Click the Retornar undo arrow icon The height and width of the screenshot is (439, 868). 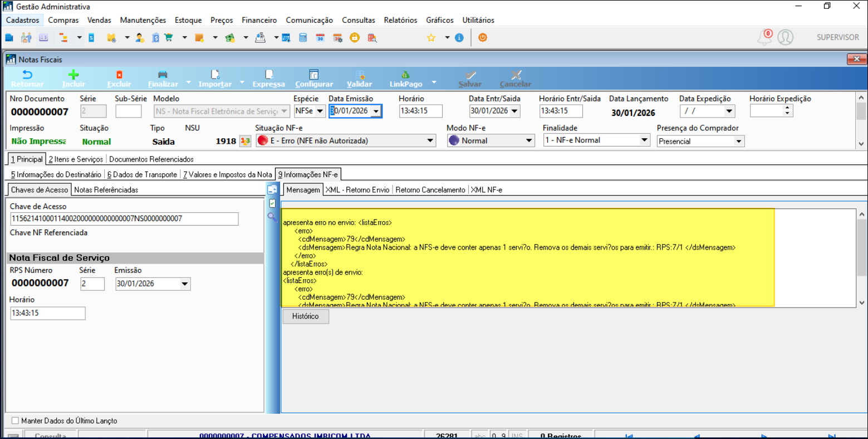27,75
